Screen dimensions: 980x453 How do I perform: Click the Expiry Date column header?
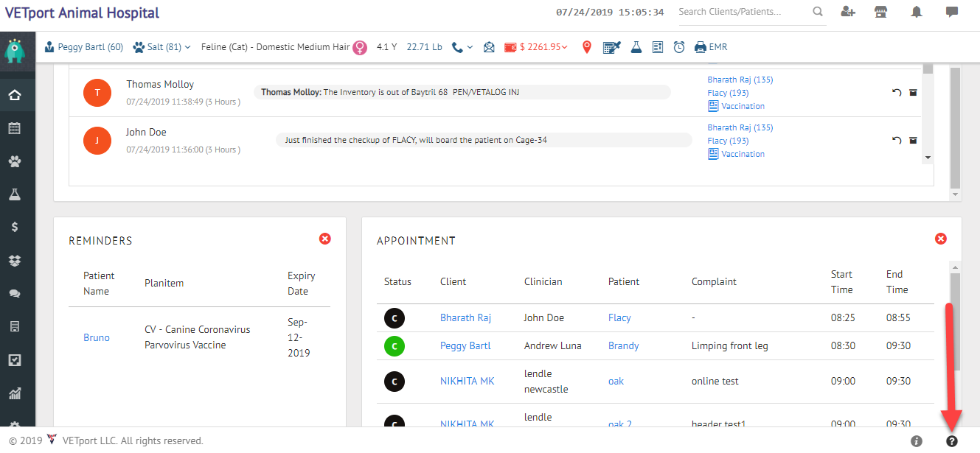(302, 284)
